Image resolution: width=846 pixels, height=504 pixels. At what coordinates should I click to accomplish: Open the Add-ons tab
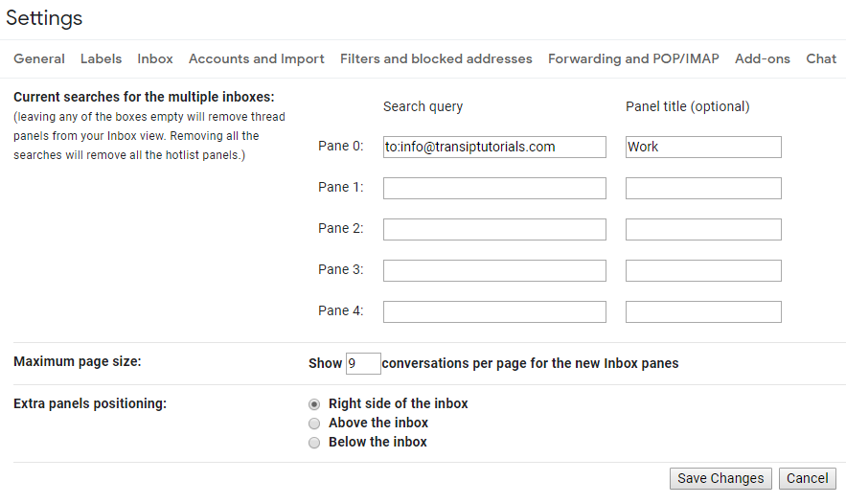tap(763, 58)
